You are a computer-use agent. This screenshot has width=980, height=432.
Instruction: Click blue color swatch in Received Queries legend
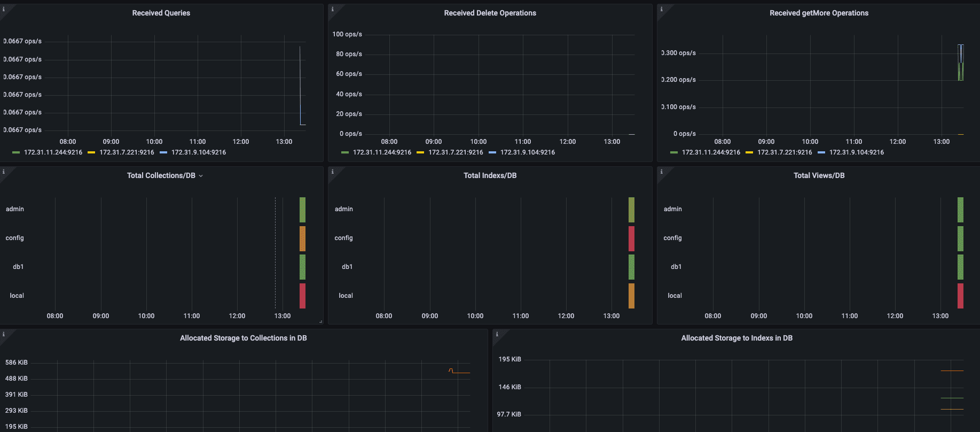pos(163,153)
